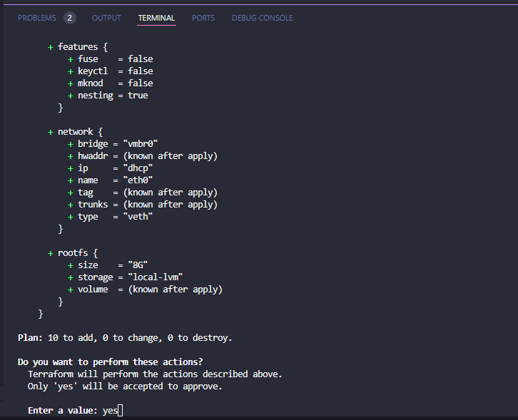Click the "Enter a value:" prompt text
The image size is (518, 420).
click(x=63, y=411)
